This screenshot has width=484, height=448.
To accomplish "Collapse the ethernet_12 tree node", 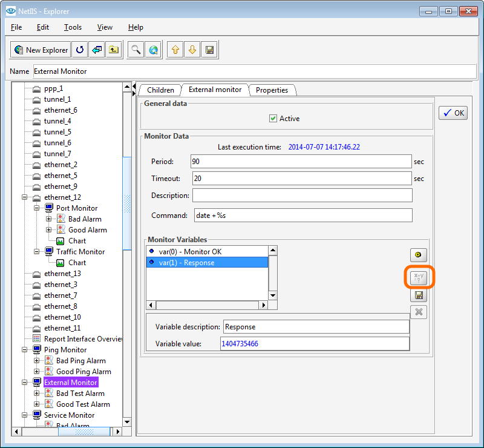I will click(25, 197).
